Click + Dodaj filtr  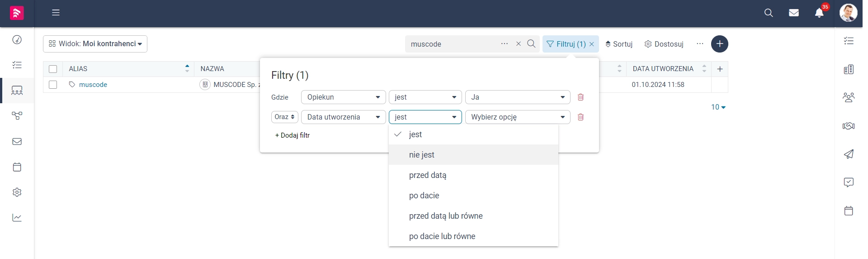292,135
